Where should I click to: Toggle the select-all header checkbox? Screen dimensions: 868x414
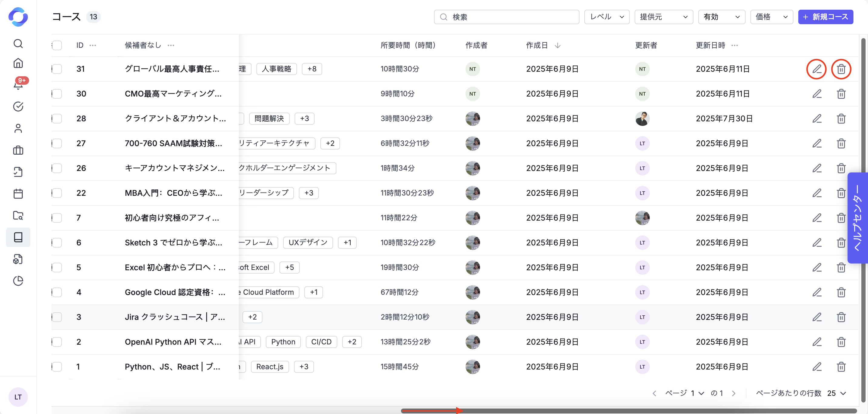(x=57, y=45)
